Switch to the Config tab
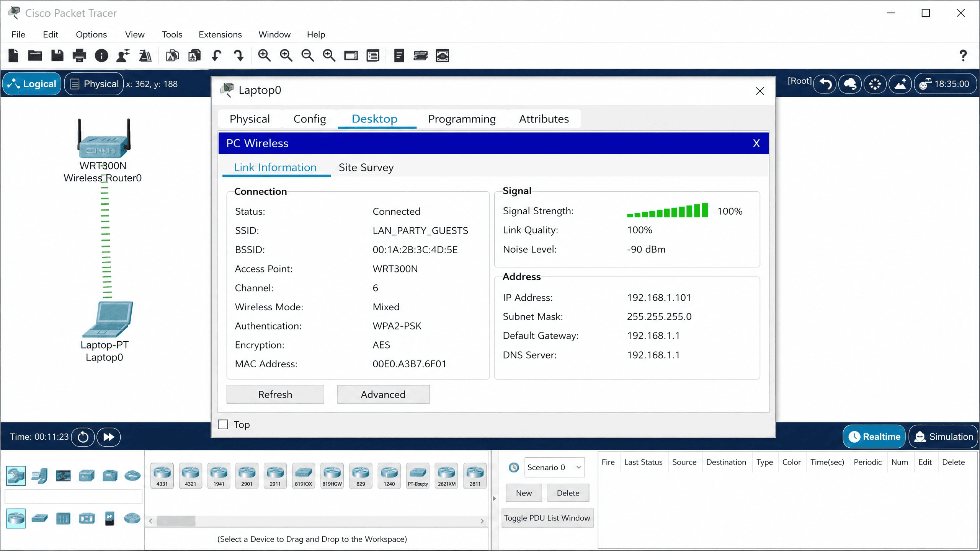 (x=310, y=119)
